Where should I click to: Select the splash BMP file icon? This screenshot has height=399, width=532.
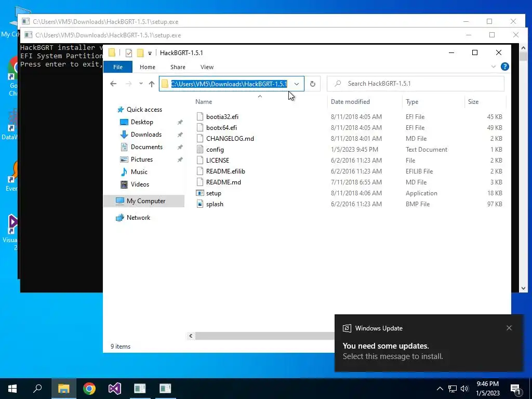coord(200,204)
